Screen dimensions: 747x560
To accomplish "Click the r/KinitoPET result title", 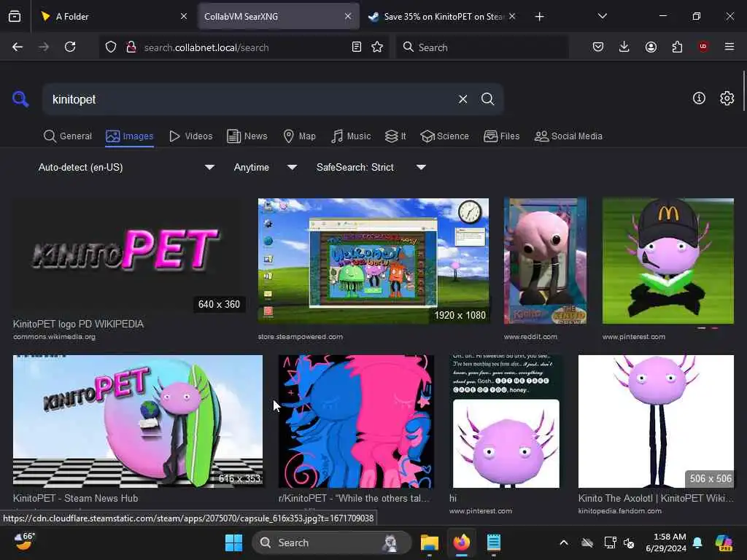I will click(x=354, y=498).
